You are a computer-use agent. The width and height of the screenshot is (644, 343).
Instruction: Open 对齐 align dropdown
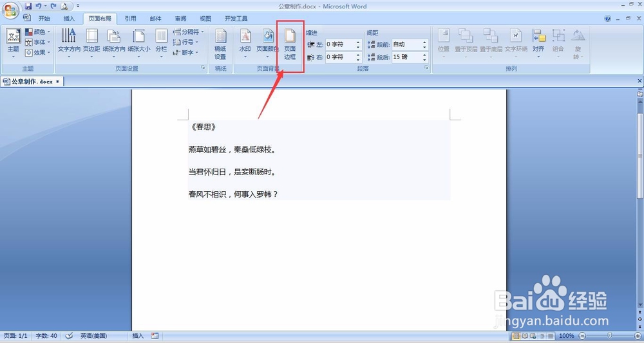tap(538, 44)
